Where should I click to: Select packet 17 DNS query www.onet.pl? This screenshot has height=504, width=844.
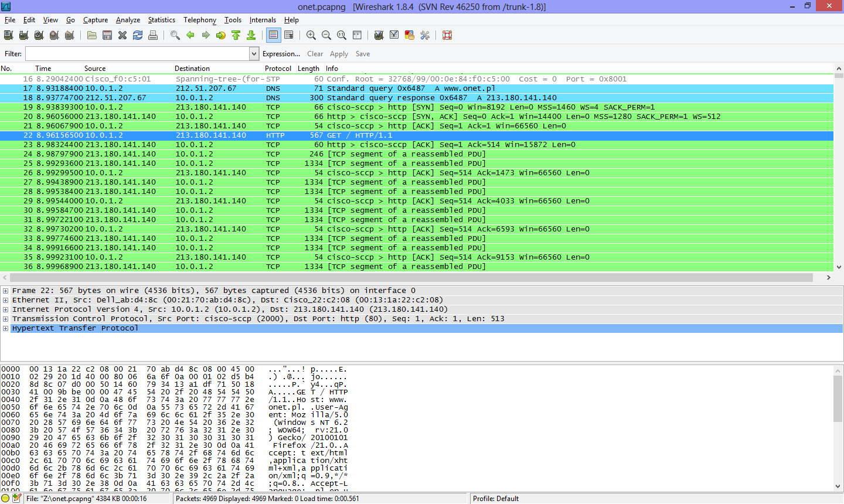[417, 88]
